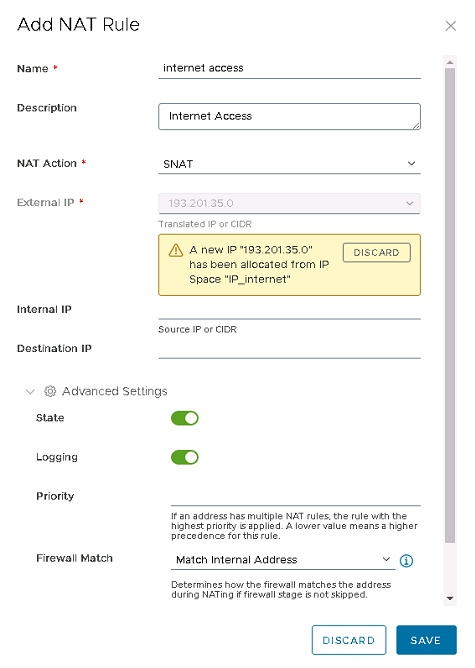Click the Priority input field
Screen dimensions: 475x668
296,497
